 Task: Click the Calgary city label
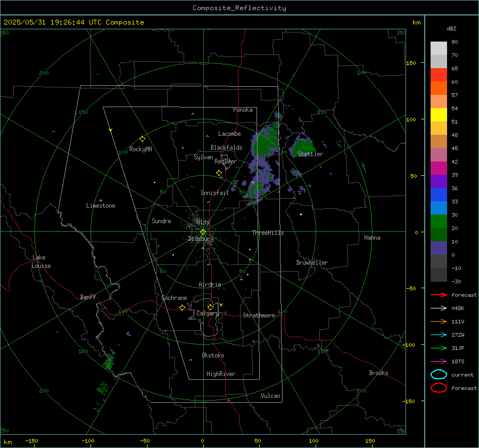point(208,313)
